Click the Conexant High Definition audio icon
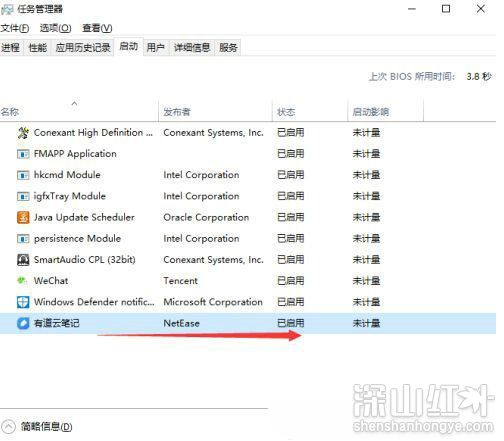 click(23, 133)
